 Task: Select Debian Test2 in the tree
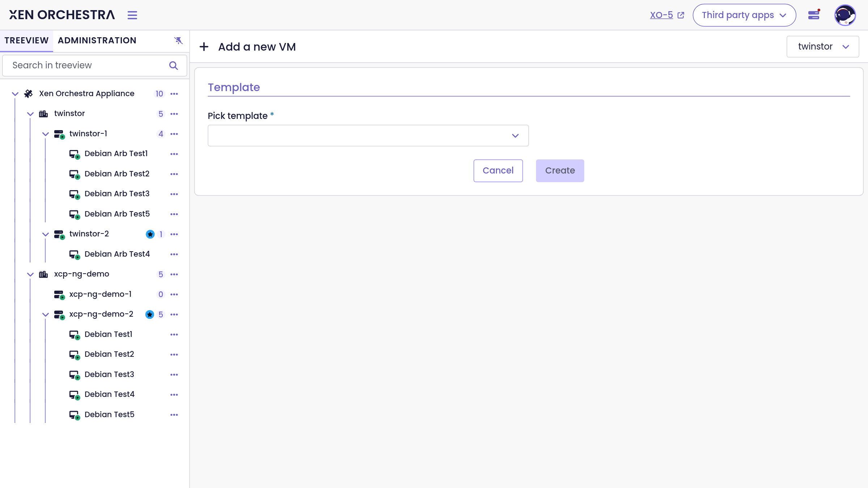point(109,354)
